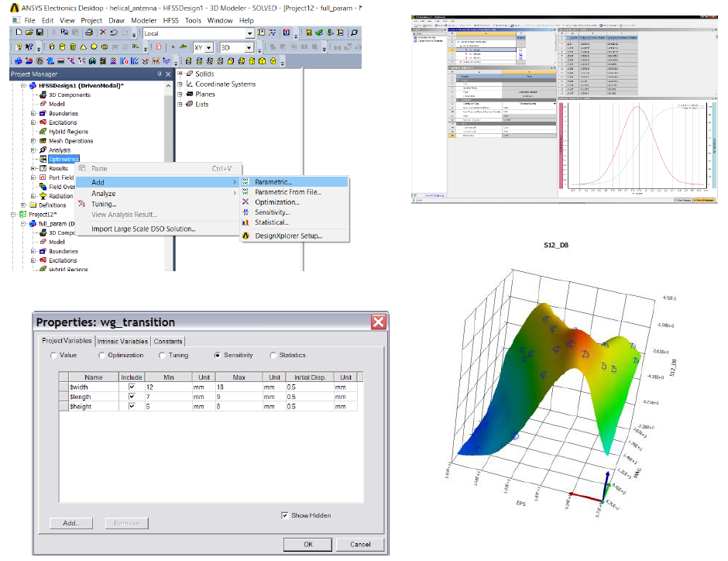
Task: Choose Parametric... from the Add submenu
Action: (294, 182)
